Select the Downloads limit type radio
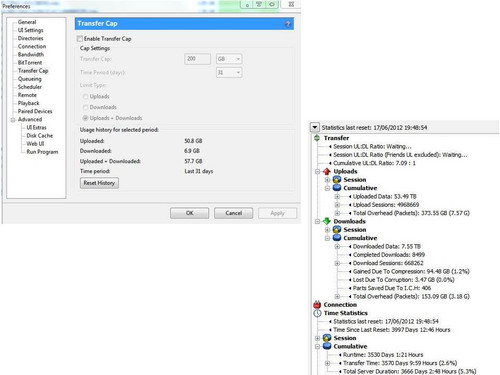Screen dimensions: 500x375 click(x=85, y=107)
